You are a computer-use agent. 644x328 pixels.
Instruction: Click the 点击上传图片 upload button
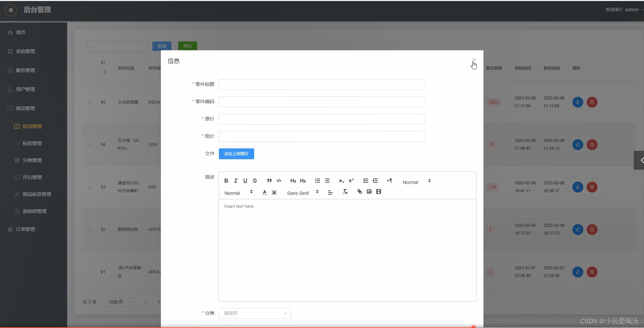point(236,154)
